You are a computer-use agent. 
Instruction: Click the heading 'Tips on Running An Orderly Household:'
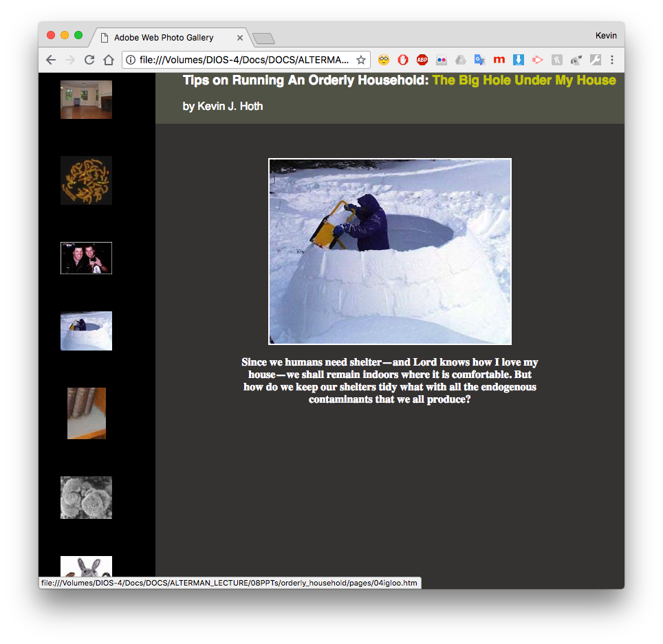pyautogui.click(x=305, y=80)
